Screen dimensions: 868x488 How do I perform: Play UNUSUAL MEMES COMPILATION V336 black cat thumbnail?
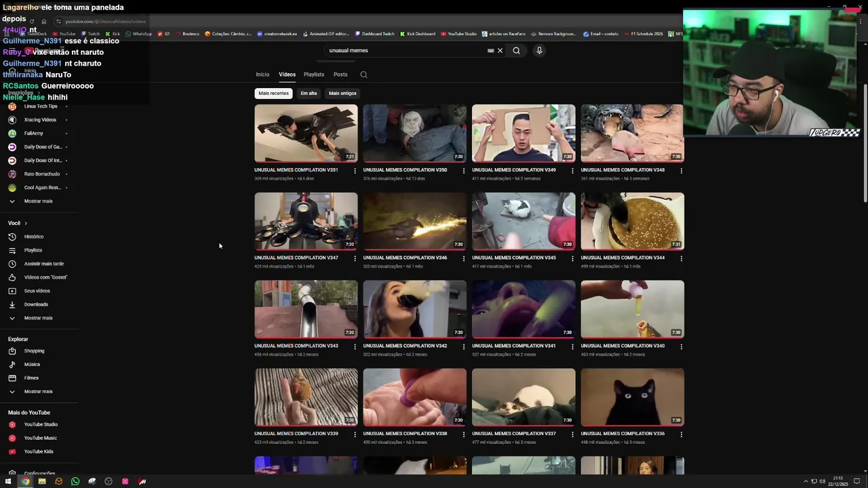632,397
